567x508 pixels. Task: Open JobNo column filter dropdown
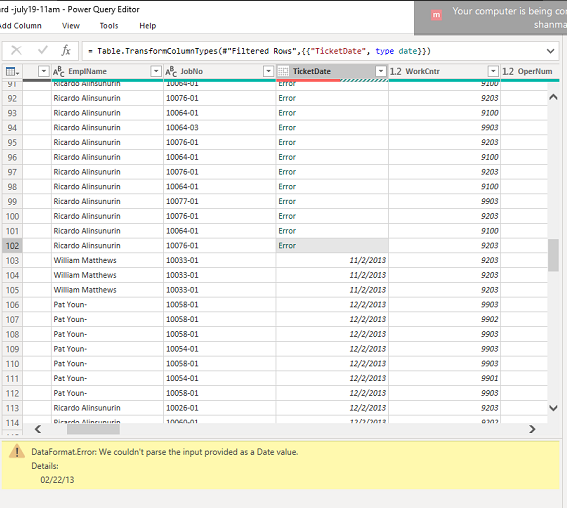pyautogui.click(x=268, y=71)
